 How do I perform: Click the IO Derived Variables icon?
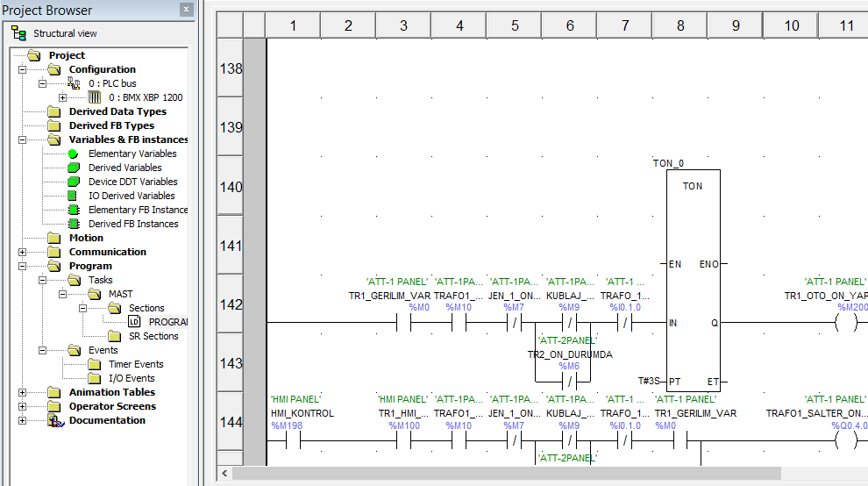pyautogui.click(x=73, y=196)
